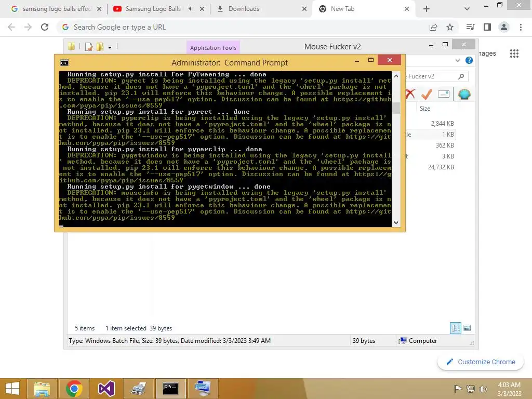Screen dimensions: 532x399
Task: Go back in Chrome
Action: tap(11, 27)
